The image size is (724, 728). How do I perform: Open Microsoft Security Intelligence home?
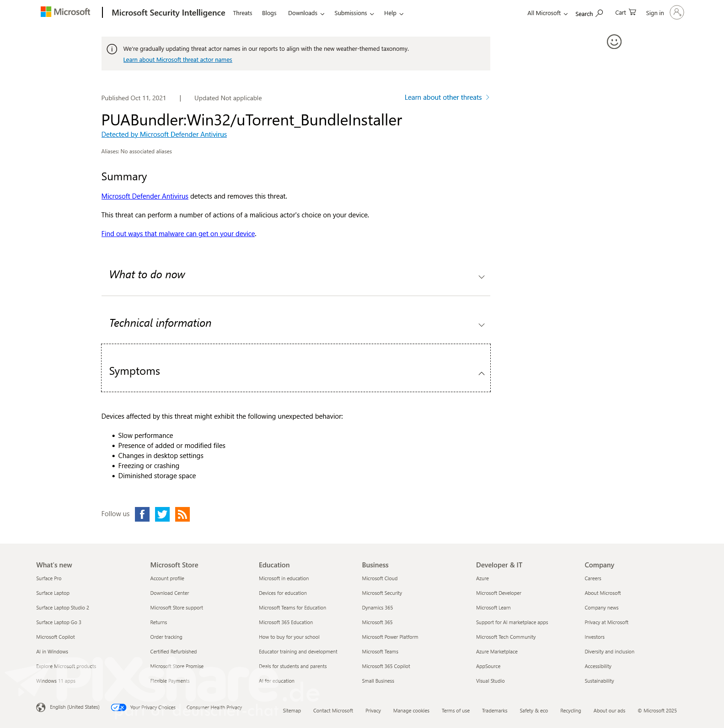(168, 13)
